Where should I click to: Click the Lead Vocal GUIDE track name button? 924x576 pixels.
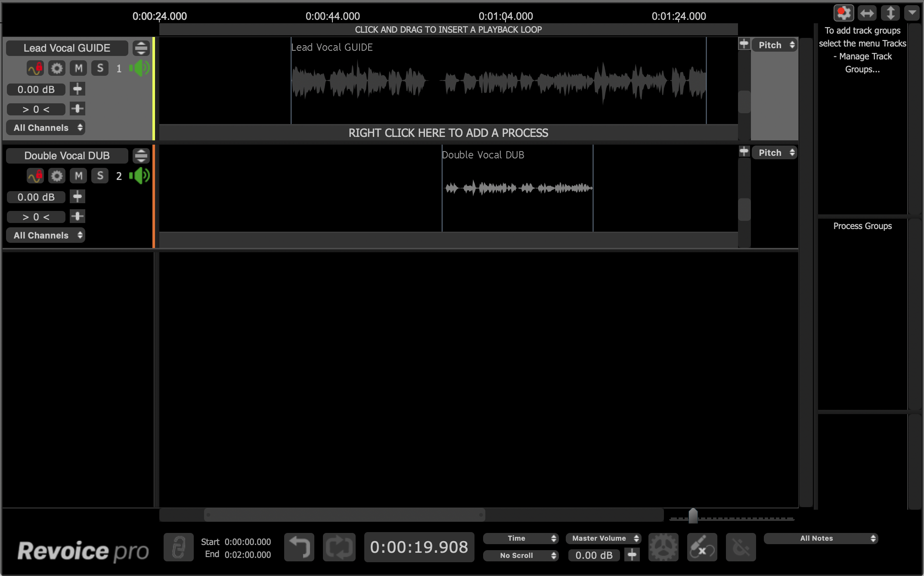(x=67, y=48)
